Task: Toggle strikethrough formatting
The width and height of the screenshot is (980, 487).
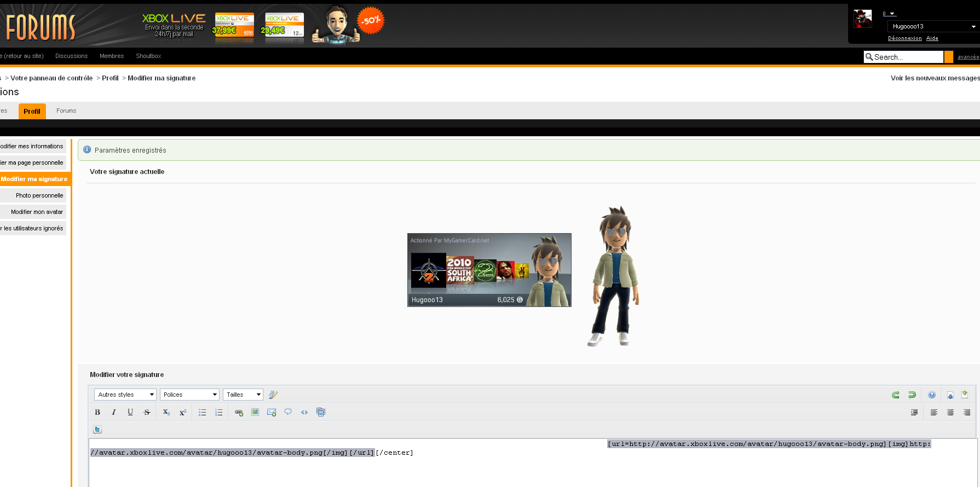Action: tap(147, 413)
